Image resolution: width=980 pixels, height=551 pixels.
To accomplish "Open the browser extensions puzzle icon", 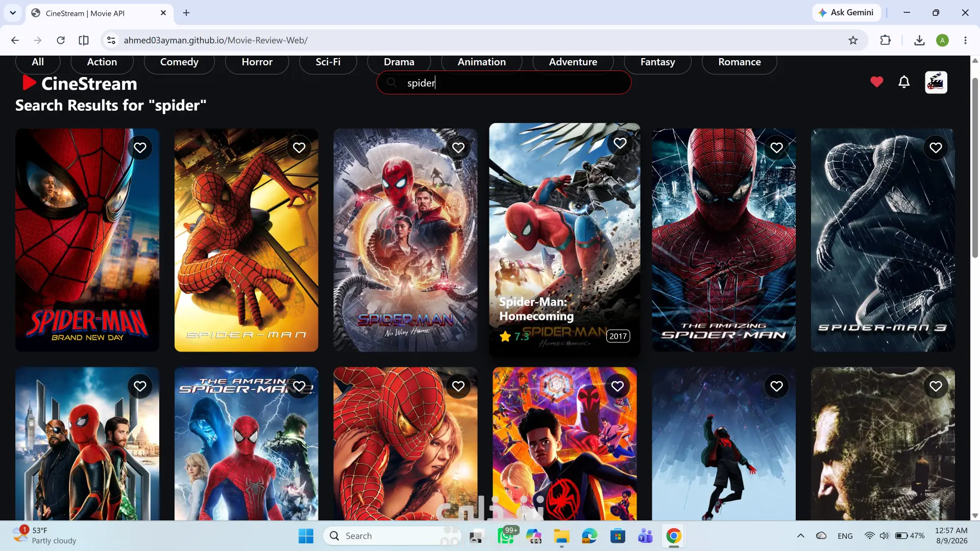I will tap(886, 40).
